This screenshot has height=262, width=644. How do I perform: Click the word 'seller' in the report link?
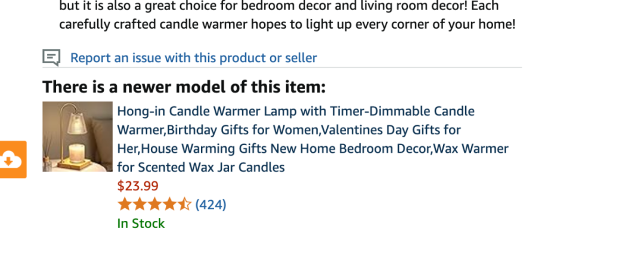[x=303, y=58]
